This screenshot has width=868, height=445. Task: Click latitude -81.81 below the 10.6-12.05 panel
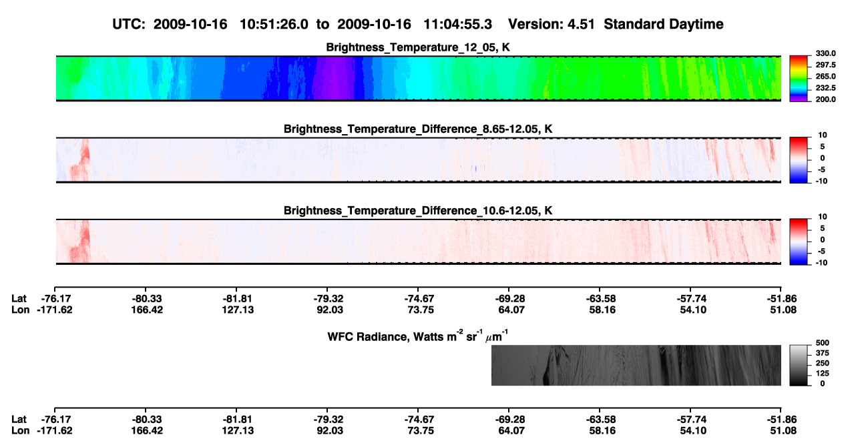[237, 299]
